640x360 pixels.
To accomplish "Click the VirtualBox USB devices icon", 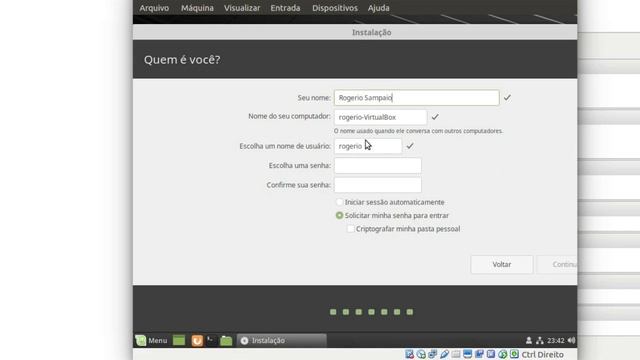I will 444,354.
